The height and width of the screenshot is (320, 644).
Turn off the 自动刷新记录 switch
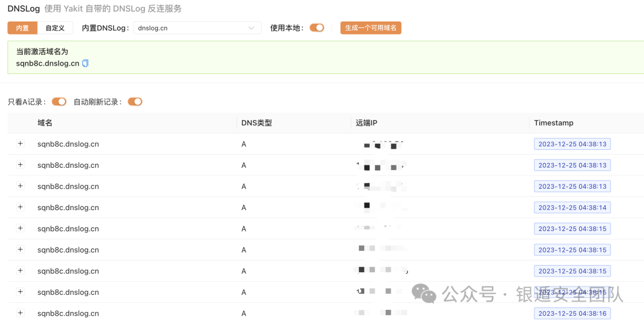(x=135, y=101)
